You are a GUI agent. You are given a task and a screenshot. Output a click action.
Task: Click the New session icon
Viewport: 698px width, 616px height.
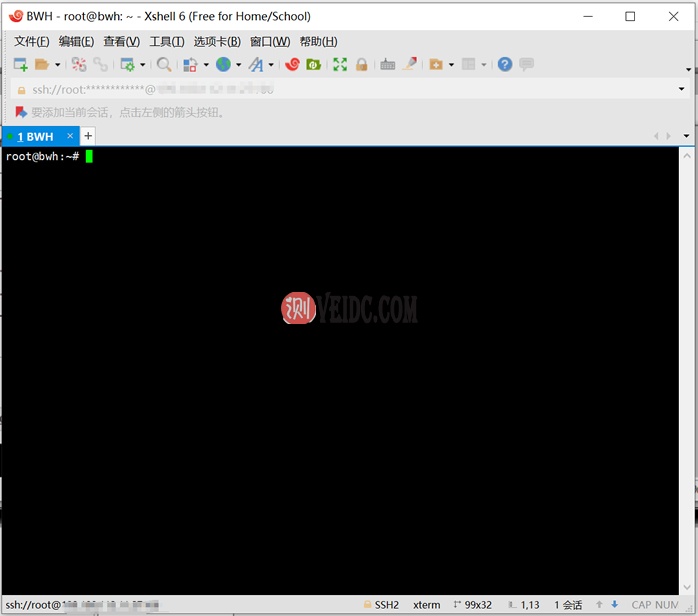[x=20, y=65]
